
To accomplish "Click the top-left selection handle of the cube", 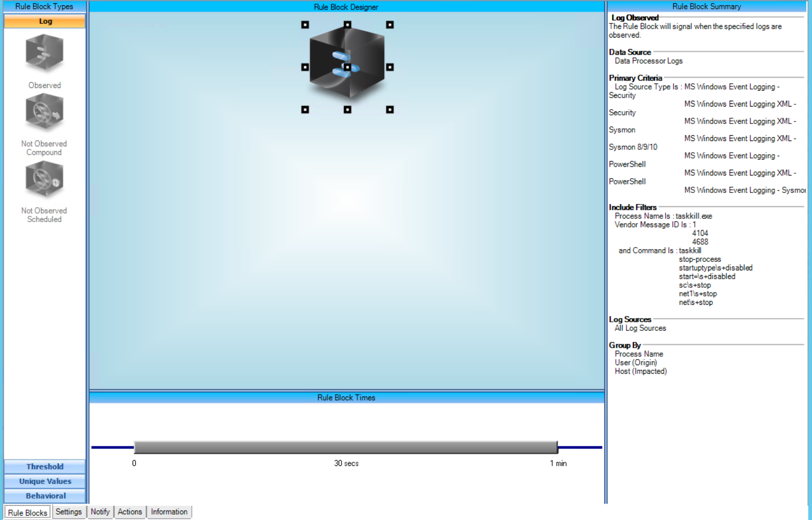I will (x=305, y=25).
